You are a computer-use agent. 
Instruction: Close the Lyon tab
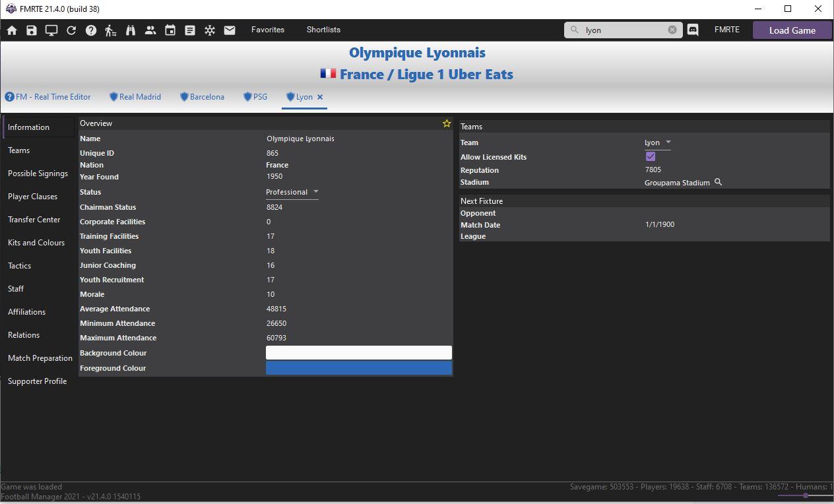[x=320, y=97]
